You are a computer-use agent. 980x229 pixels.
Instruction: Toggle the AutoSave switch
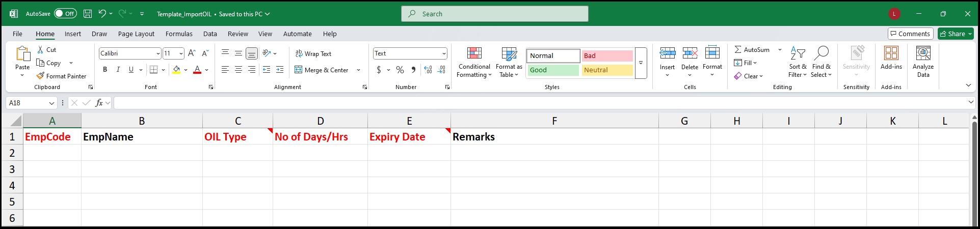click(65, 14)
